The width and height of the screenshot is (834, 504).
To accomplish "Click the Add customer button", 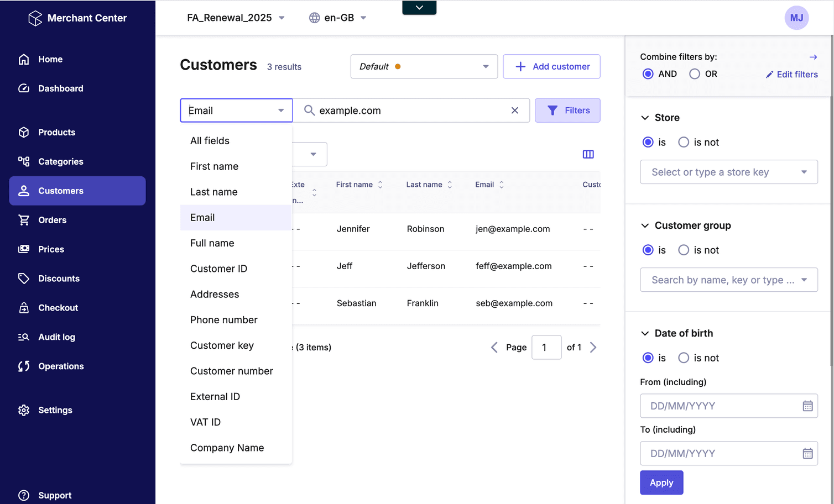I will [551, 66].
